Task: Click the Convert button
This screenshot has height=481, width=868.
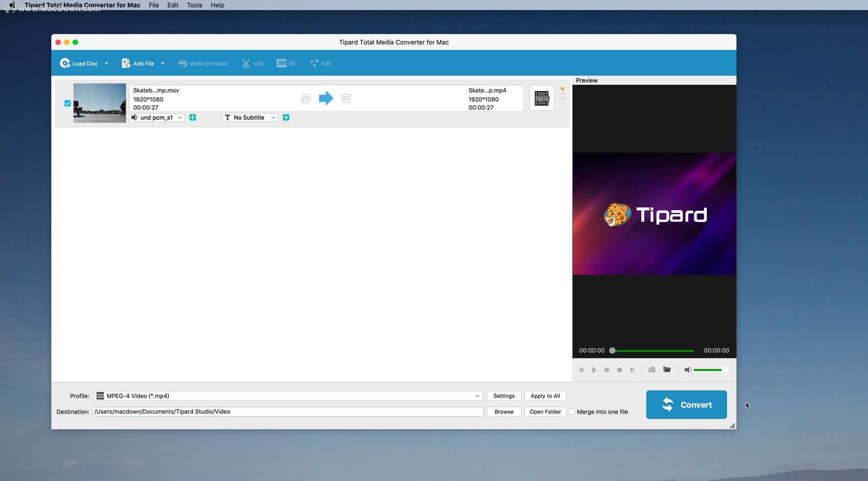Action: click(686, 404)
